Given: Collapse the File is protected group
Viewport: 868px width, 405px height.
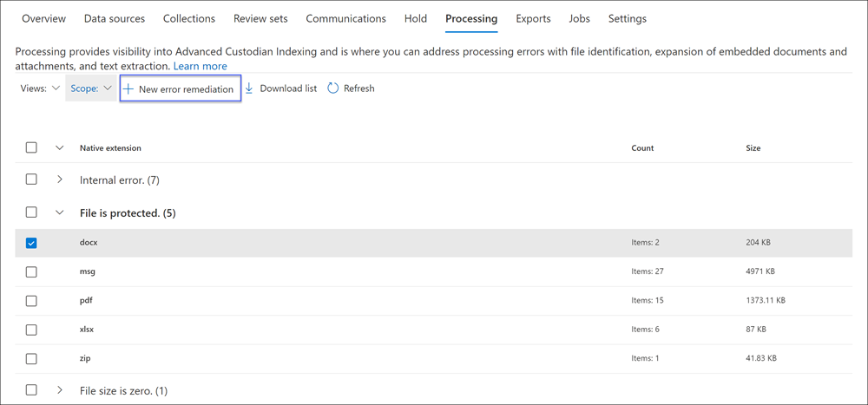Looking at the screenshot, I should 60,212.
